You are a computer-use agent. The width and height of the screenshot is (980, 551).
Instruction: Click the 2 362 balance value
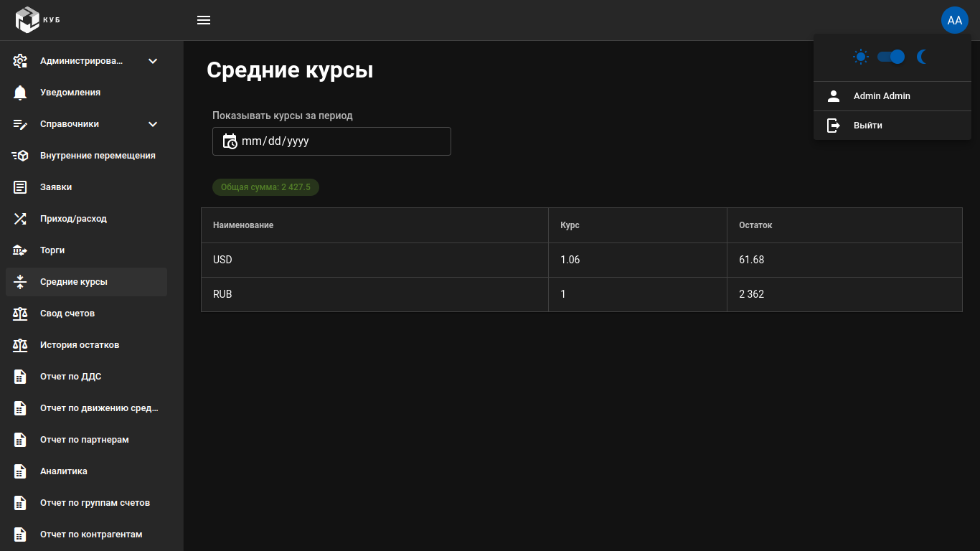pos(751,294)
